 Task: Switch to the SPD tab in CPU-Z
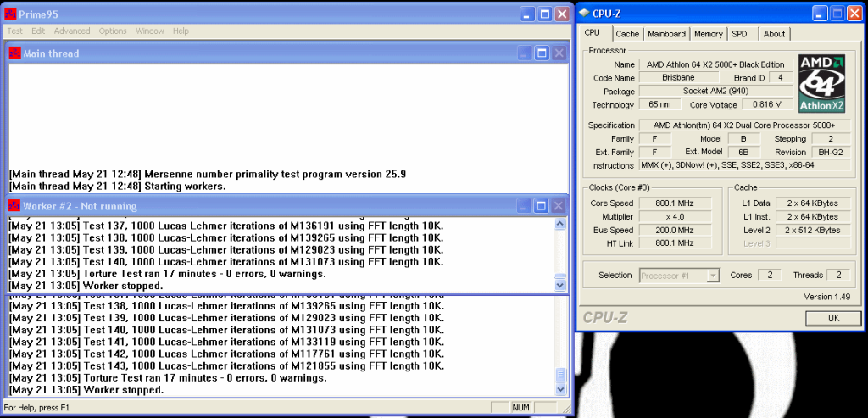(739, 34)
